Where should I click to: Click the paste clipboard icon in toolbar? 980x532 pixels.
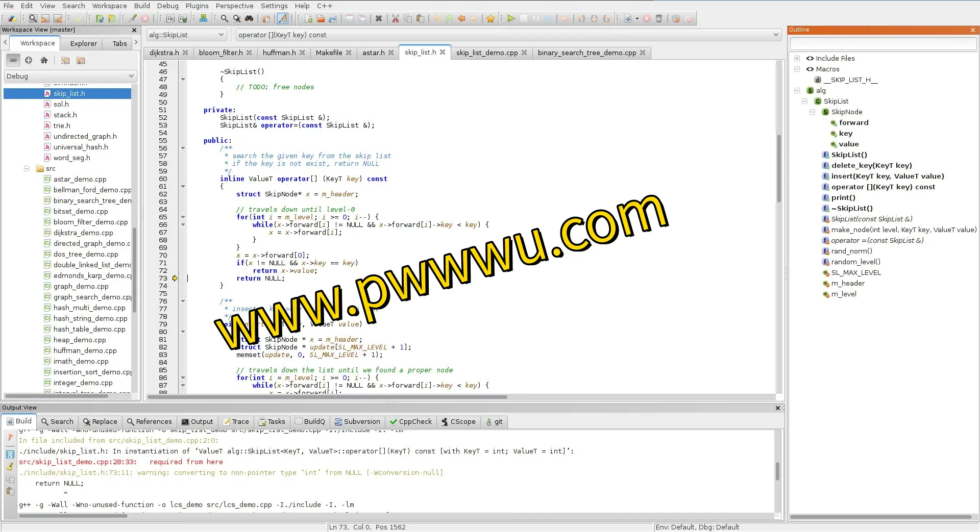point(420,19)
